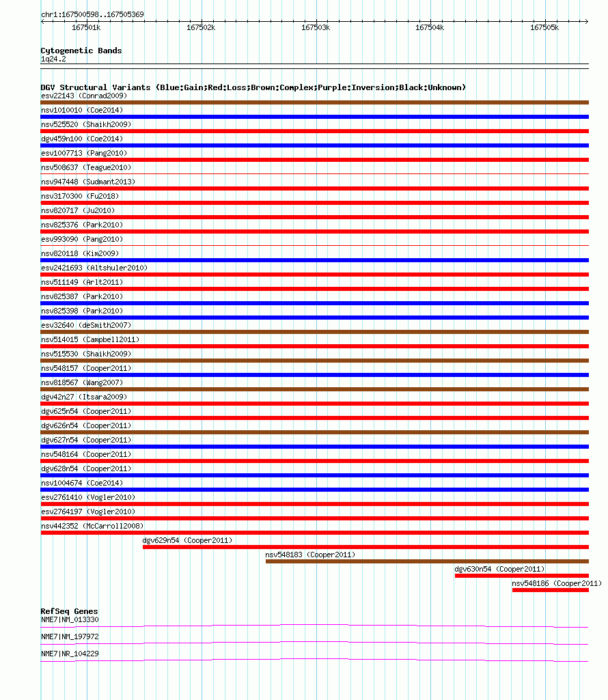This screenshot has width=608, height=700.
Task: Click nsv825387 (Park2010) label
Action: point(82,296)
